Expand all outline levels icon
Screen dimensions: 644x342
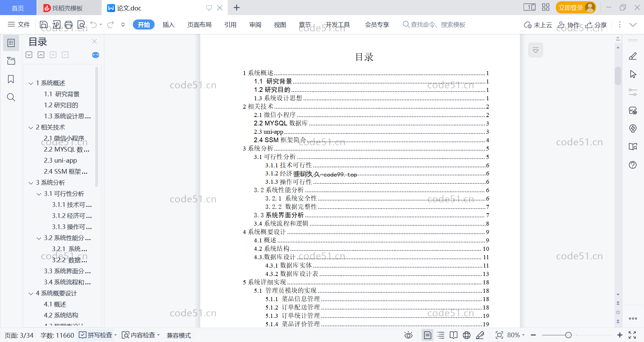click(29, 55)
